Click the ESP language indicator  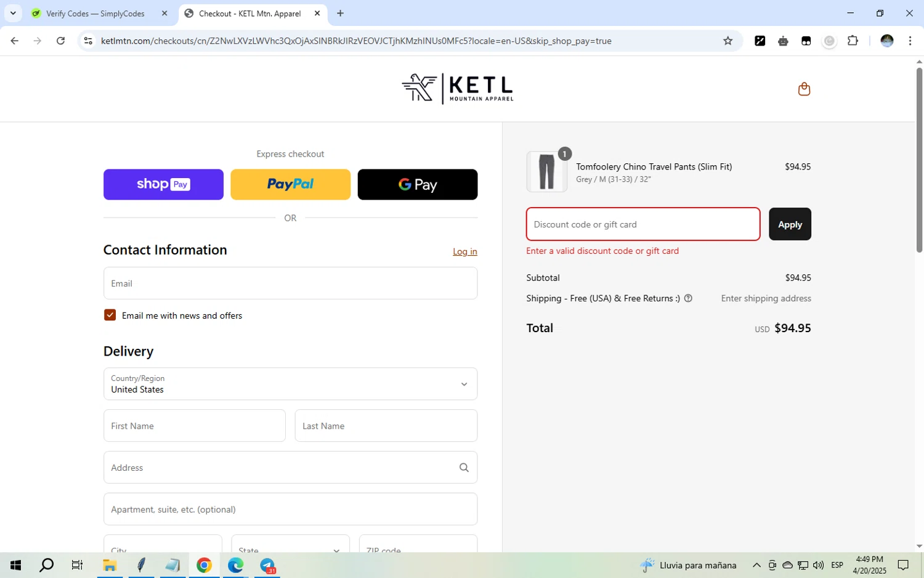point(837,565)
